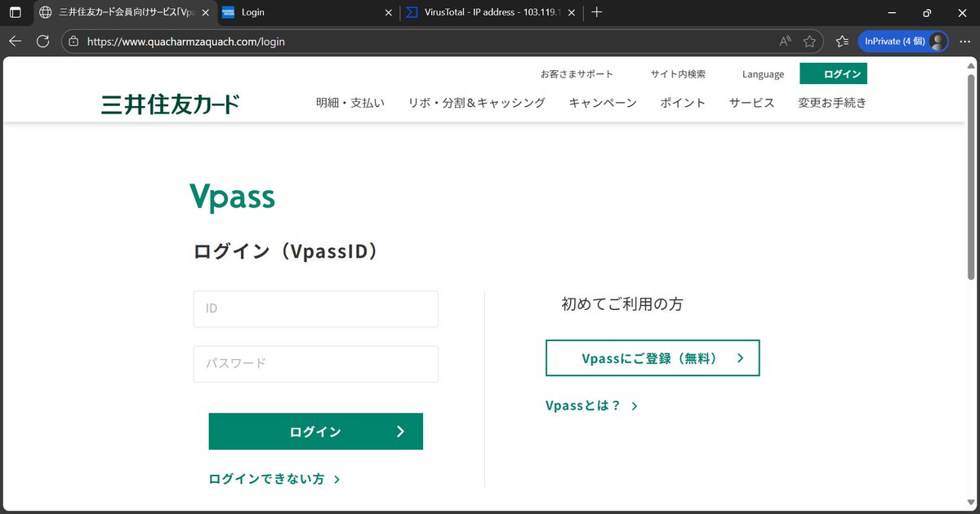The image size is (980, 514).
Task: Open the Tab actions menu icon
Action: pyautogui.click(x=16, y=12)
